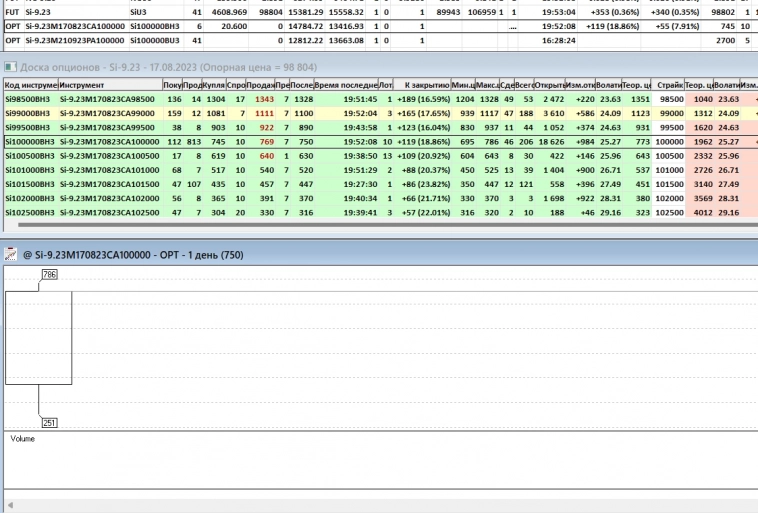This screenshot has width=758, height=513.
Task: Select the Si102500BH3 option row
Action: click(x=29, y=212)
